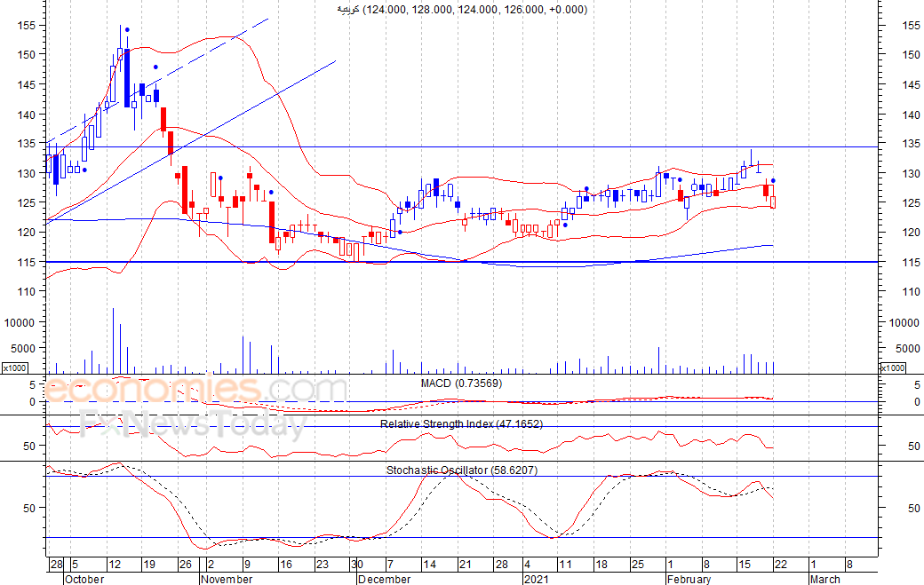The height and width of the screenshot is (585, 924).
Task: Click the 155 price label on left axis
Action: tap(27, 26)
